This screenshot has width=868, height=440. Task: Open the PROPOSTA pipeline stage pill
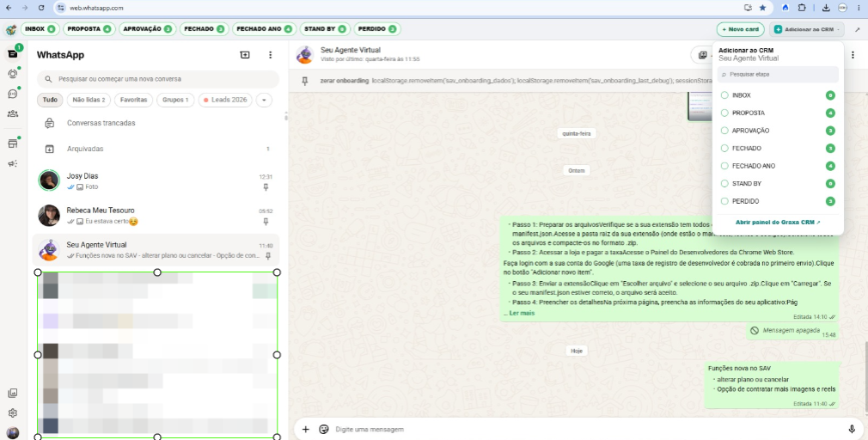[89, 28]
